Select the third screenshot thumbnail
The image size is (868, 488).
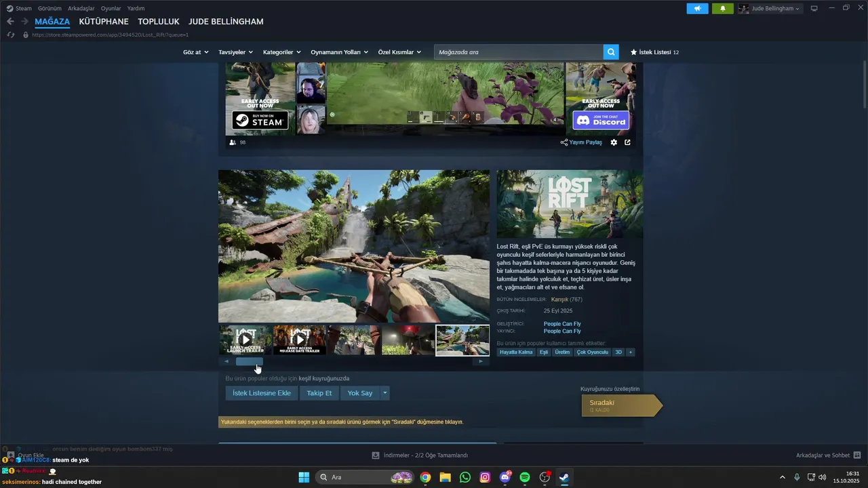click(x=354, y=340)
